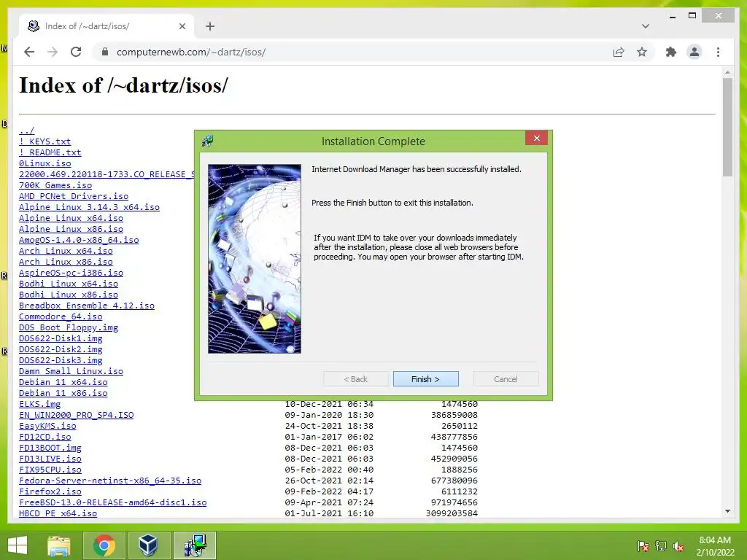Download the 0Linux.iso link
The width and height of the screenshot is (747, 560).
(x=44, y=163)
